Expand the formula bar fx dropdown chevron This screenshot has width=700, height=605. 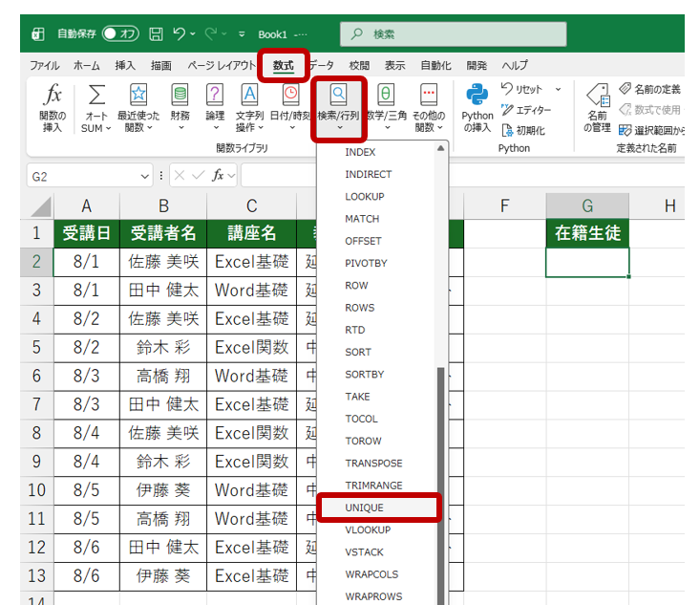231,176
